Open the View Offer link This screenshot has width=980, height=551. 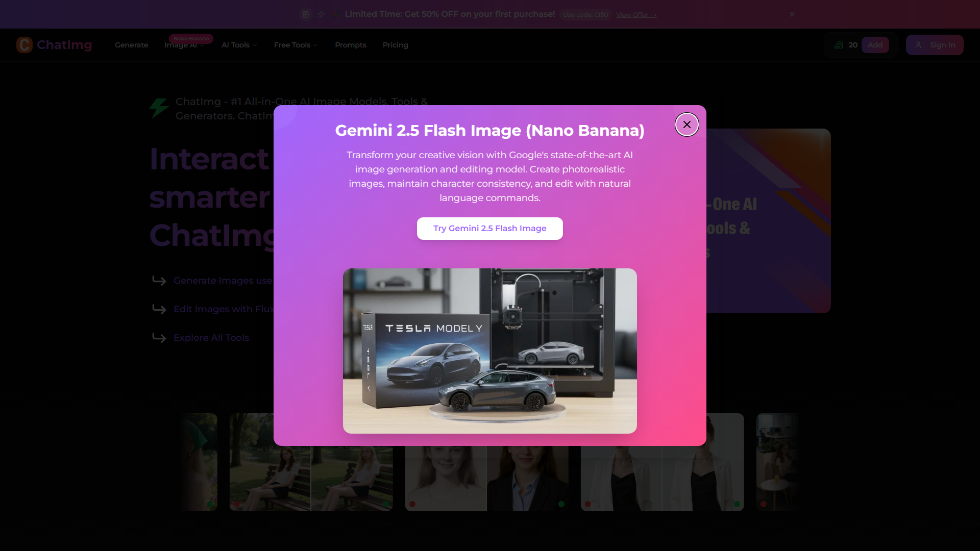coord(636,14)
